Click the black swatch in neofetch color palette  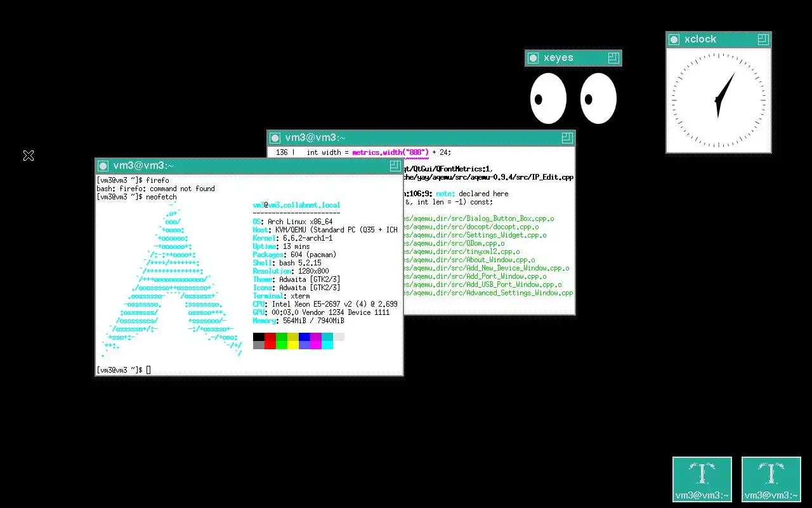pos(259,337)
